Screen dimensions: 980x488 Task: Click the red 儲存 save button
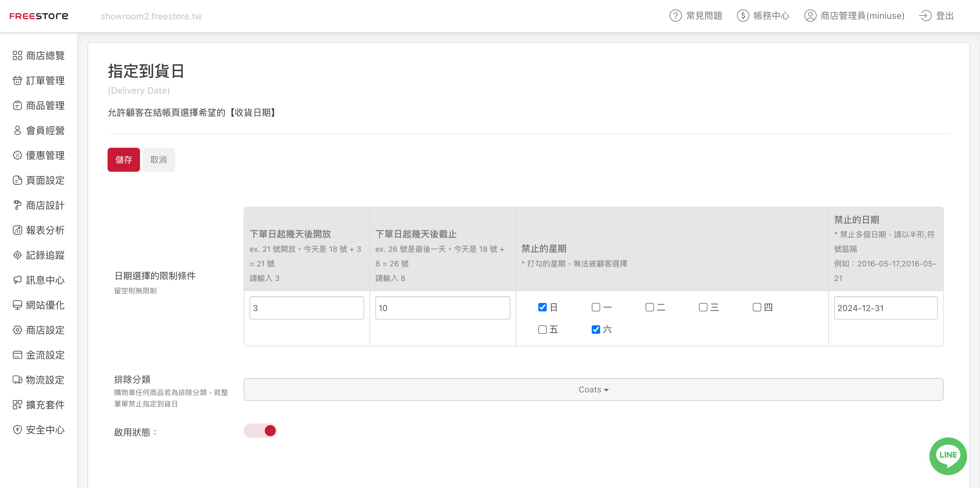click(x=124, y=160)
